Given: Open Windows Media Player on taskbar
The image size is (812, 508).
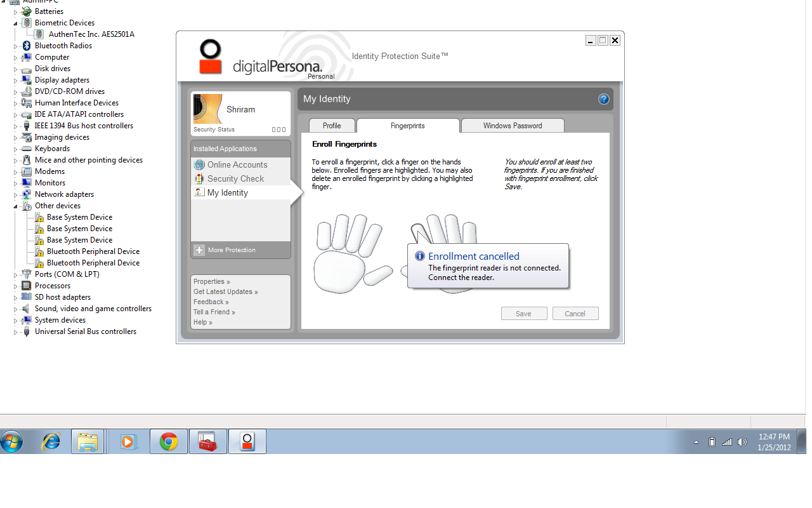Looking at the screenshot, I should [x=128, y=441].
